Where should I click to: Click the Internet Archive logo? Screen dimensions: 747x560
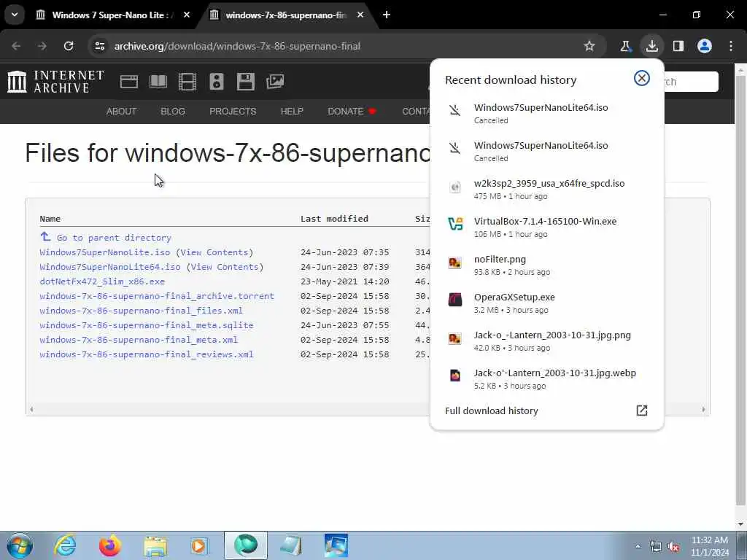[x=55, y=82]
